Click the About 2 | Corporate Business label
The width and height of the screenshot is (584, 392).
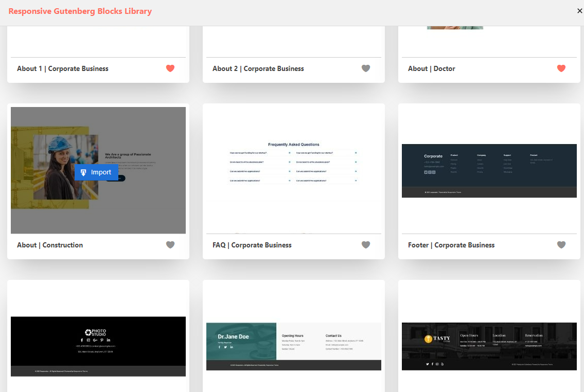click(258, 68)
